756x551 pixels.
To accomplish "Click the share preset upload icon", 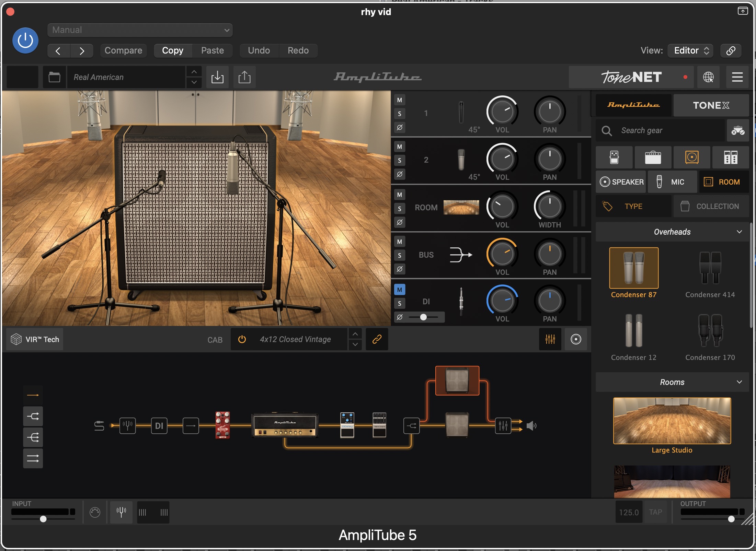I will [x=244, y=77].
